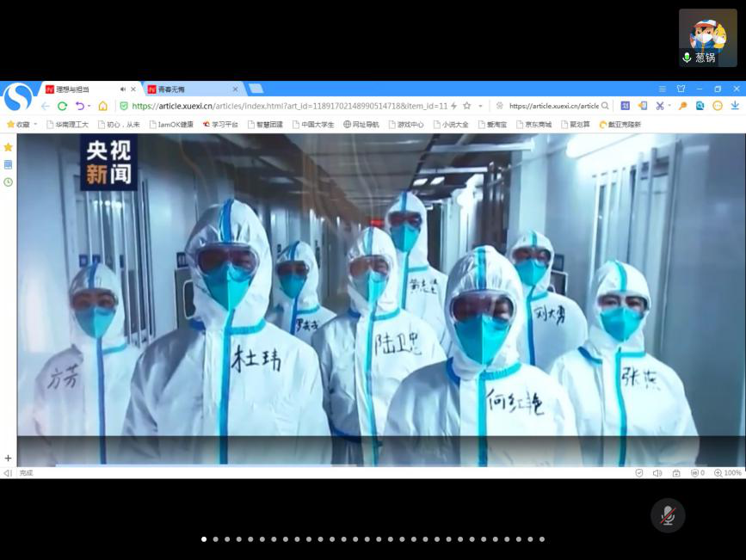Screen dimensions: 746x560
Task: Open the 华南理工大 bookmark
Action: tap(67, 125)
